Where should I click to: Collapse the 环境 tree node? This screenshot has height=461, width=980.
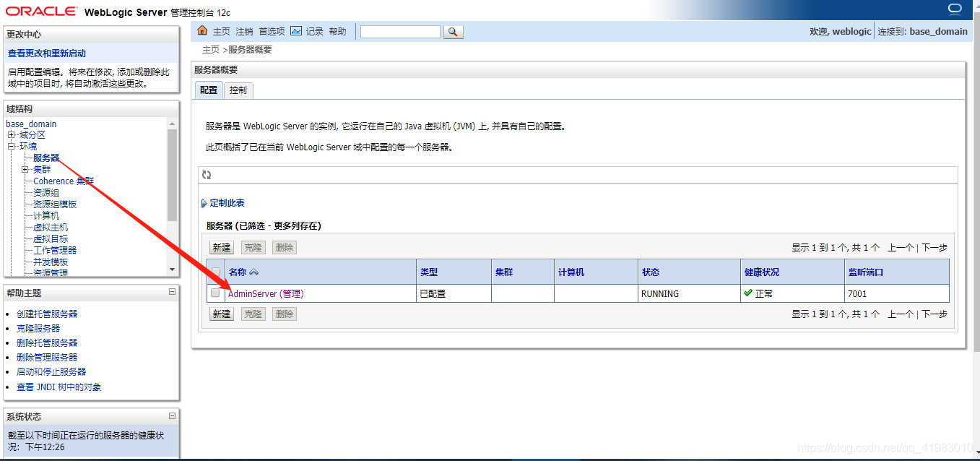coord(12,147)
